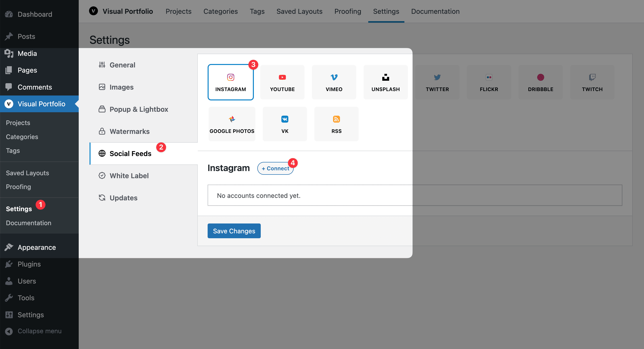Select the Vimeo social feed icon
This screenshot has height=349, width=644.
pos(334,82)
